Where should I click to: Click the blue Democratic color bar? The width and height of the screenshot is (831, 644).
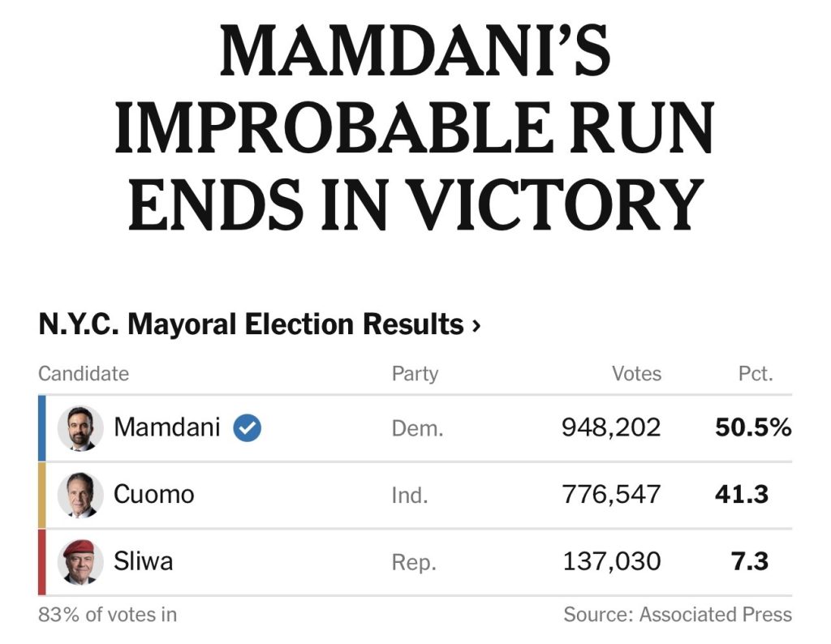tap(42, 428)
